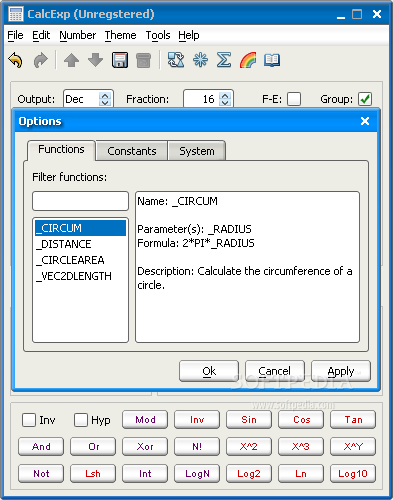
Task: Click the Mod key
Action: pyautogui.click(x=145, y=420)
